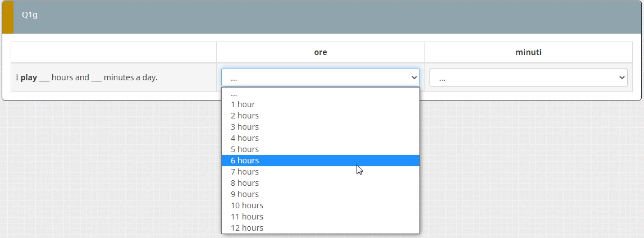
Task: Collapse the open "ore" hours dropdown
Action: point(320,77)
